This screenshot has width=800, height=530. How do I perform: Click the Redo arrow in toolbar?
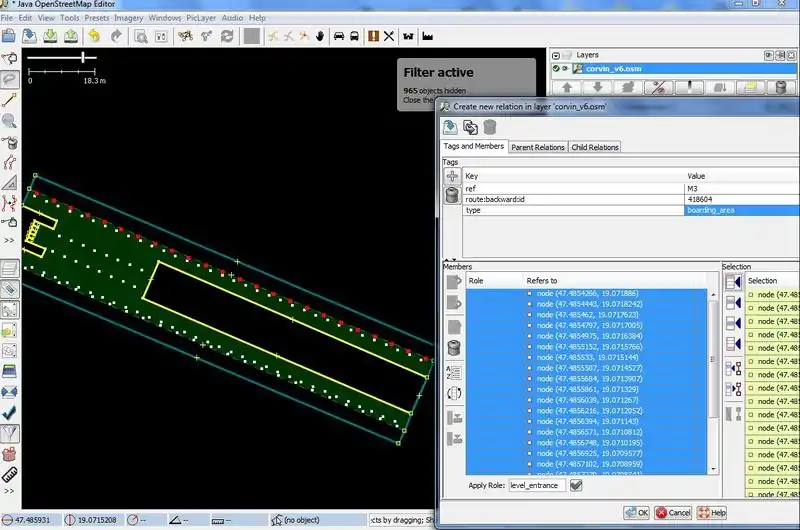[x=116, y=36]
